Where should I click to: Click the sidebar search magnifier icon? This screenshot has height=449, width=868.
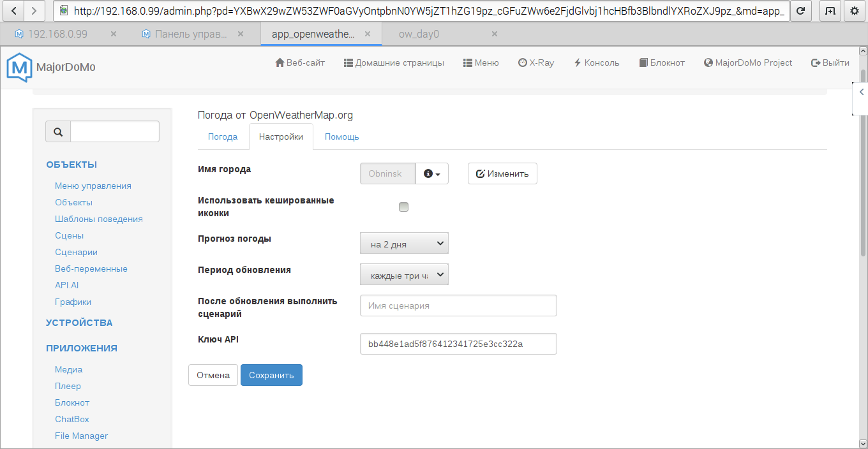pos(58,131)
